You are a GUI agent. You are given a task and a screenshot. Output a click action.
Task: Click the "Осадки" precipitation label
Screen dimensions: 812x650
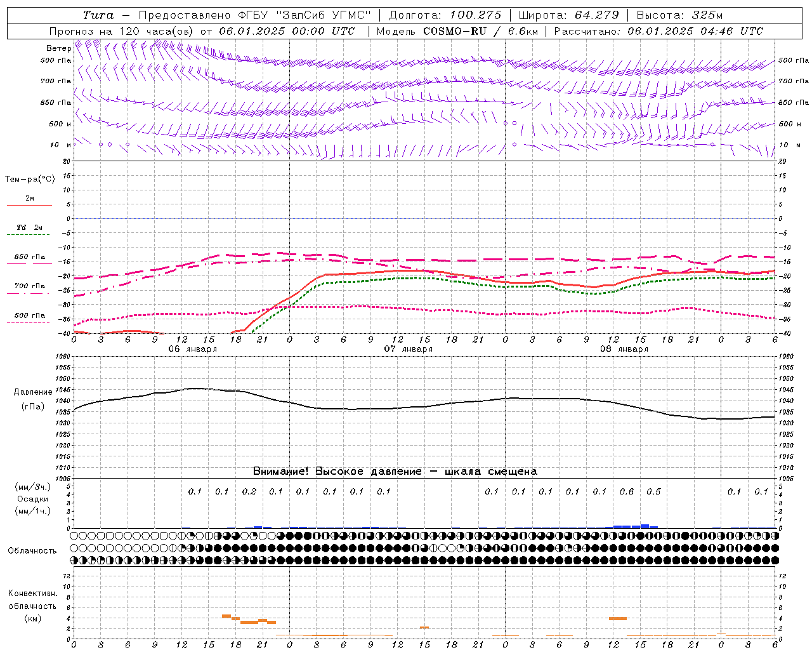(33, 499)
